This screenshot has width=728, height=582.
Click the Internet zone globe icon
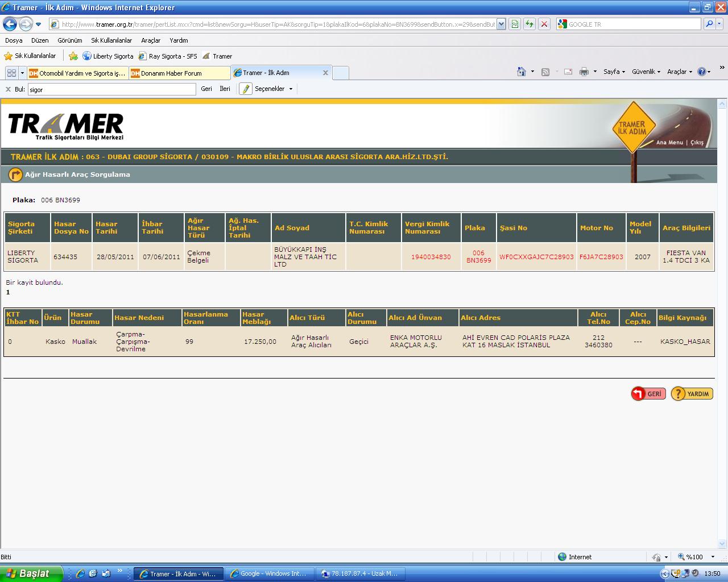pos(562,557)
